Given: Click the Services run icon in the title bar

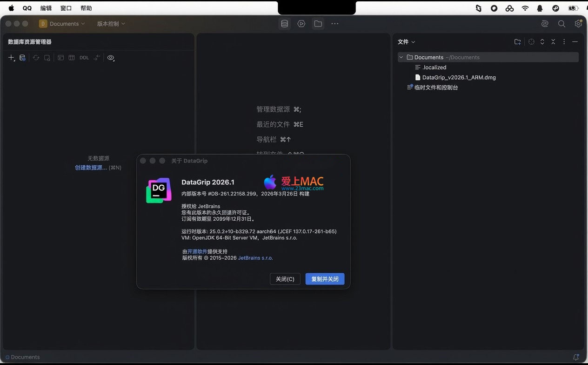Looking at the screenshot, I should point(301,24).
